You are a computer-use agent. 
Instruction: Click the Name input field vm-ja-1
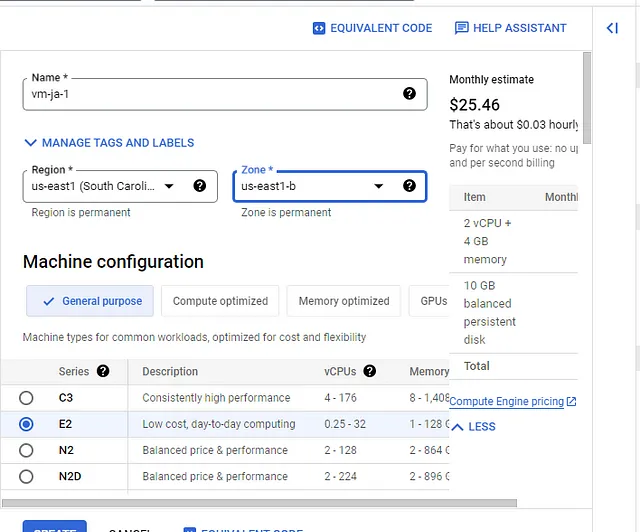point(225,94)
